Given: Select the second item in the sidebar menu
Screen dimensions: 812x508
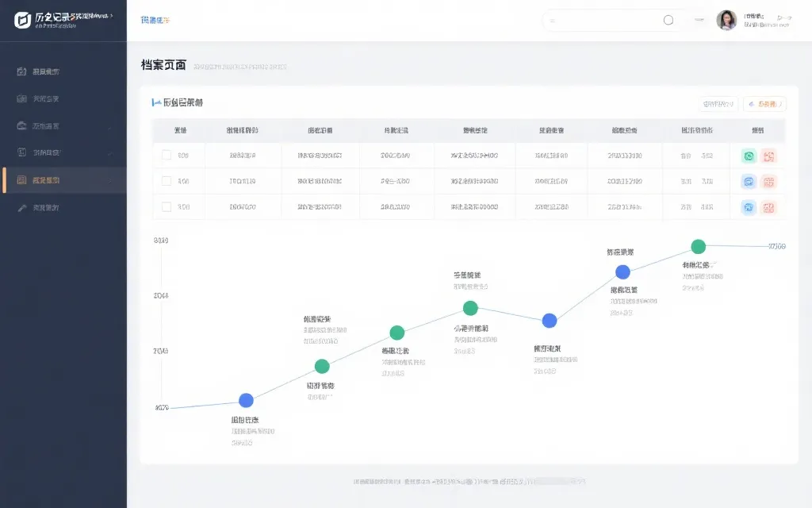Looking at the screenshot, I should click(45, 99).
